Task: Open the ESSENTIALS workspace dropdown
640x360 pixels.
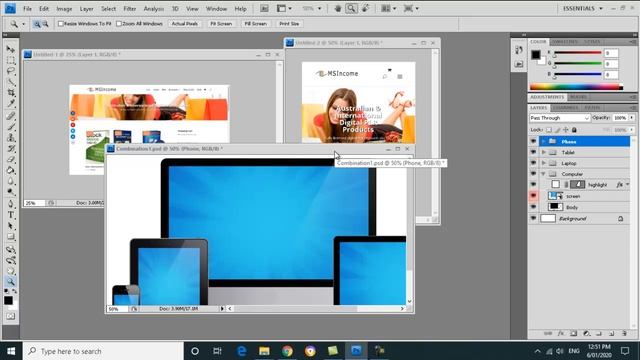Action: coord(583,8)
